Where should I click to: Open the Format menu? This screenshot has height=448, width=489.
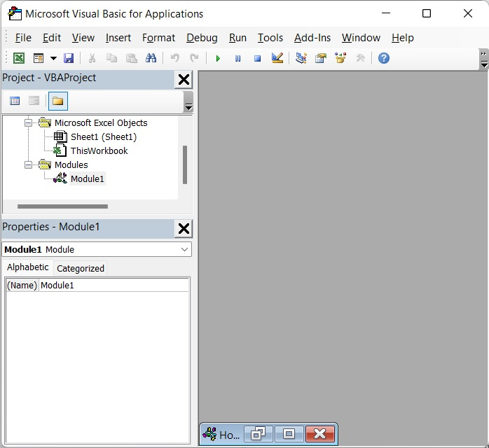pos(158,38)
